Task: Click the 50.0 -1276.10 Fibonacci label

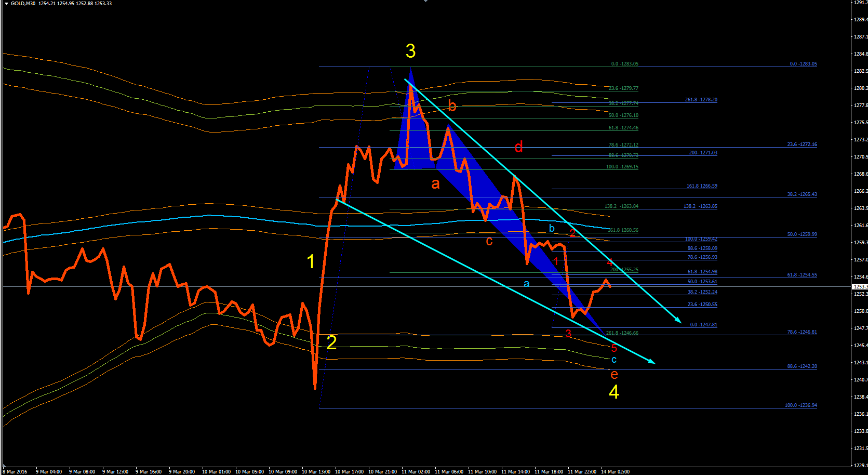Action: point(623,115)
